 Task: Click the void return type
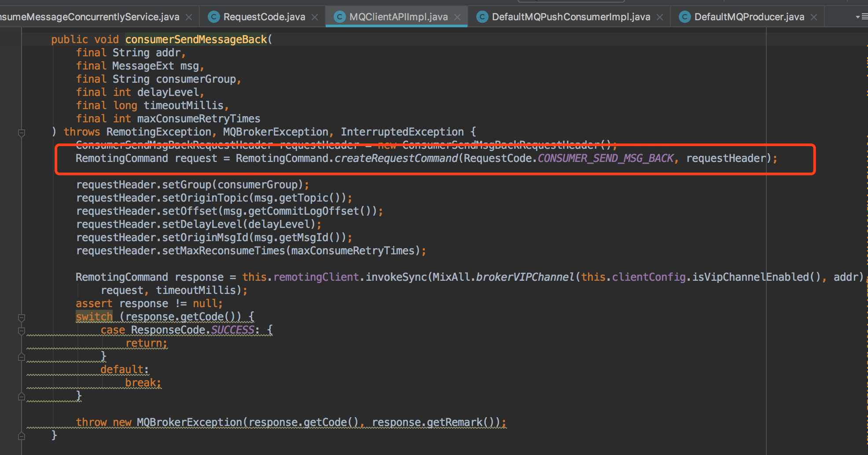pyautogui.click(x=107, y=40)
